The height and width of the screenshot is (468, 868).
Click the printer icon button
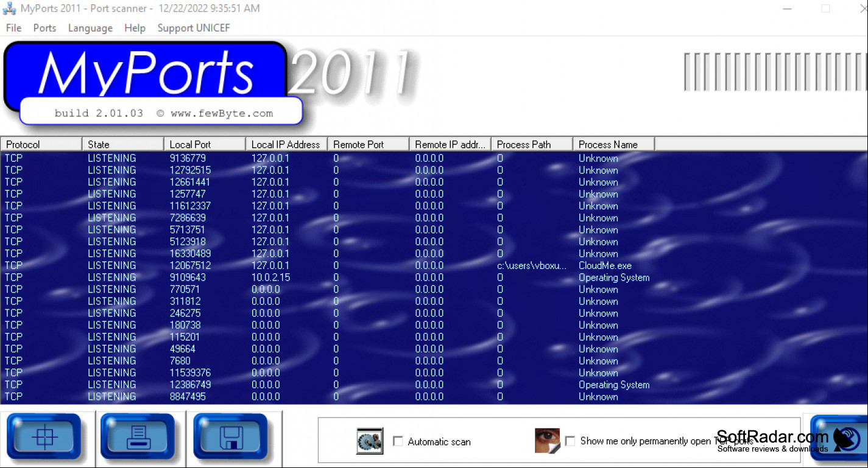click(x=138, y=436)
